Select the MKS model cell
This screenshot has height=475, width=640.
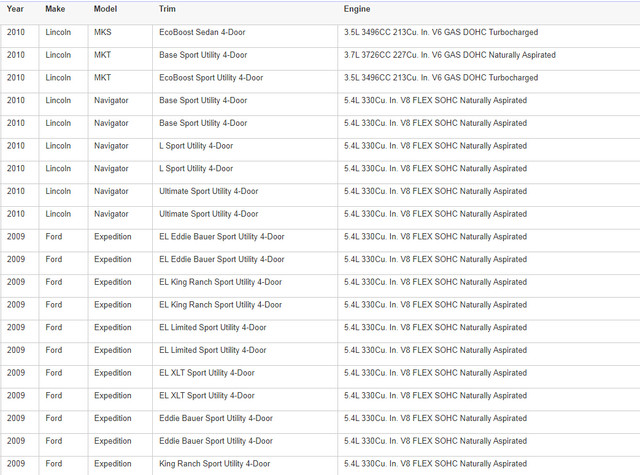(x=102, y=32)
